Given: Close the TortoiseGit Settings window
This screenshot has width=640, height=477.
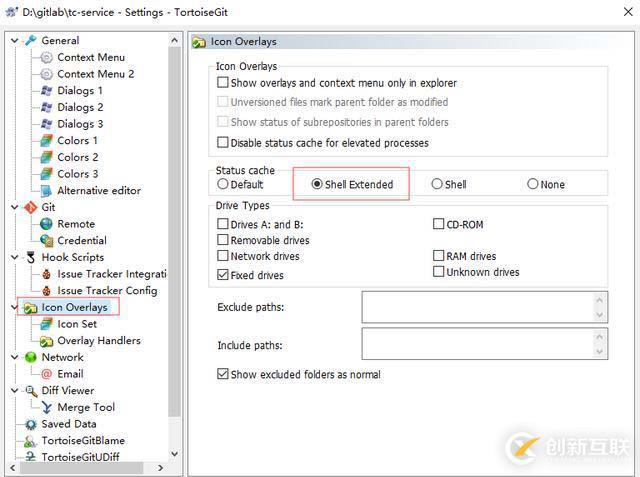Looking at the screenshot, I should click(x=629, y=12).
